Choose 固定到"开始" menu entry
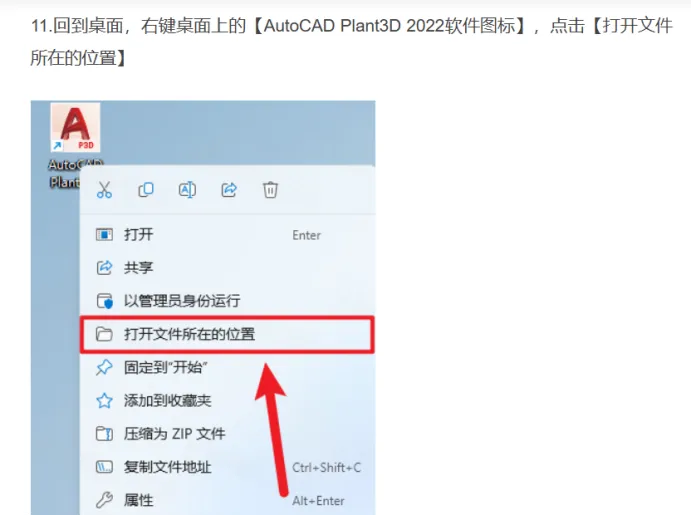This screenshot has height=516, width=692. click(x=227, y=367)
